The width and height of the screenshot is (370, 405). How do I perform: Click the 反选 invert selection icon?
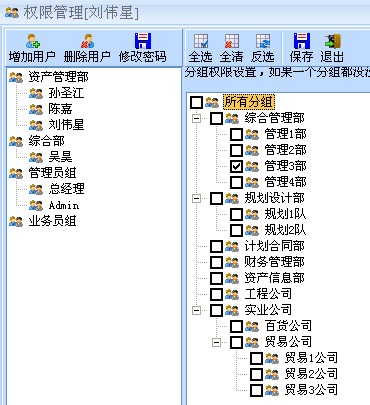[263, 41]
